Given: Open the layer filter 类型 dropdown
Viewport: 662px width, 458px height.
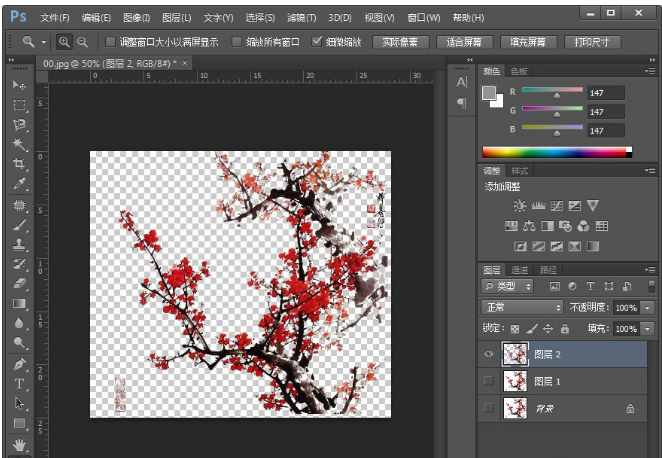Looking at the screenshot, I should tap(507, 287).
